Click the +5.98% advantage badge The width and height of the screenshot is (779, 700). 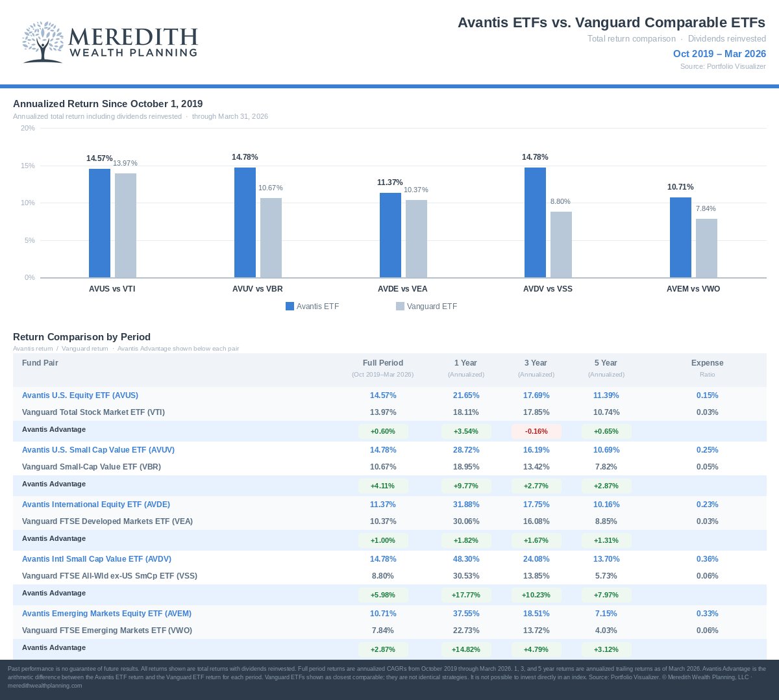pos(383,595)
